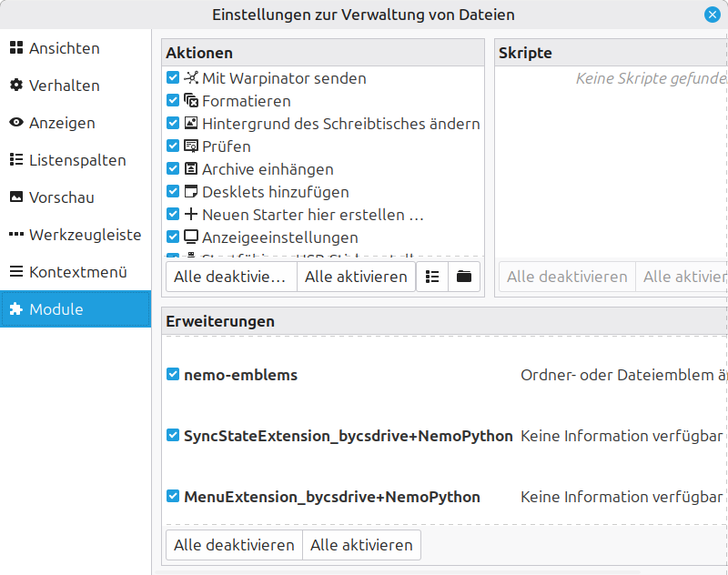Image resolution: width=728 pixels, height=575 pixels.
Task: Click the Formatieren action icon
Action: click(191, 101)
